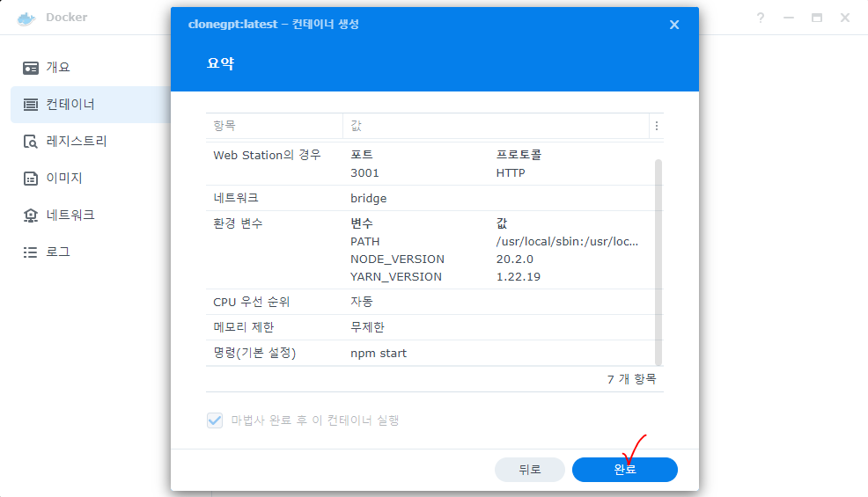The width and height of the screenshot is (868, 497).
Task: Open table column options three-dot menu
Action: click(x=657, y=126)
